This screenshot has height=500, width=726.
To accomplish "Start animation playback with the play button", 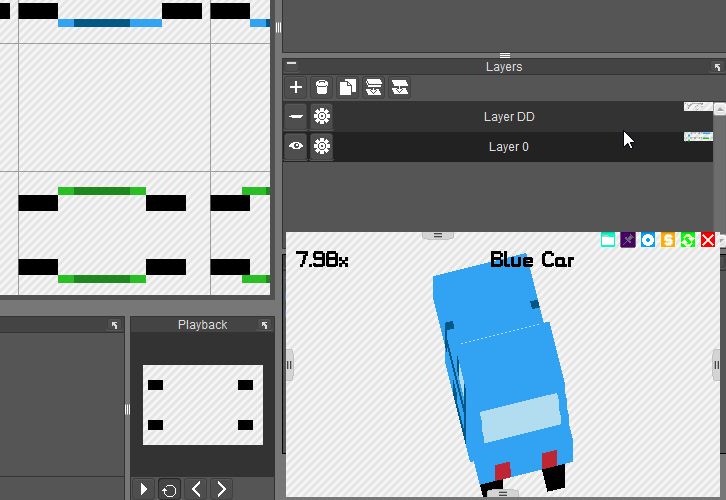I will [144, 489].
